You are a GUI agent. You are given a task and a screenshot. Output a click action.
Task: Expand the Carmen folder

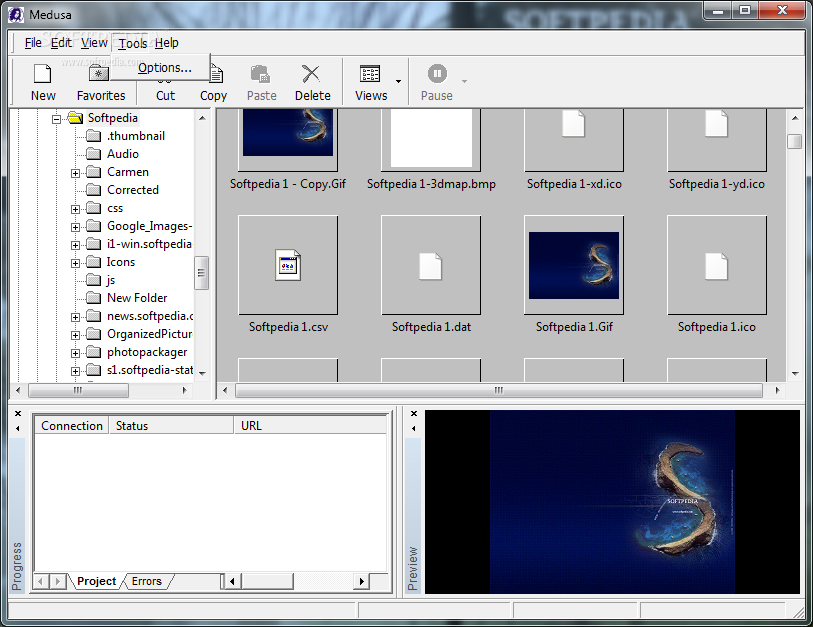[76, 173]
